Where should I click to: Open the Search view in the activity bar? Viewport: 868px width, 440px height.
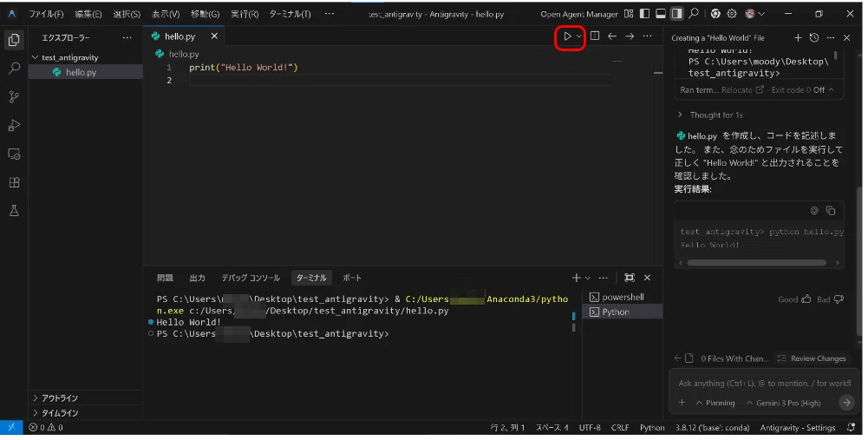(x=14, y=69)
